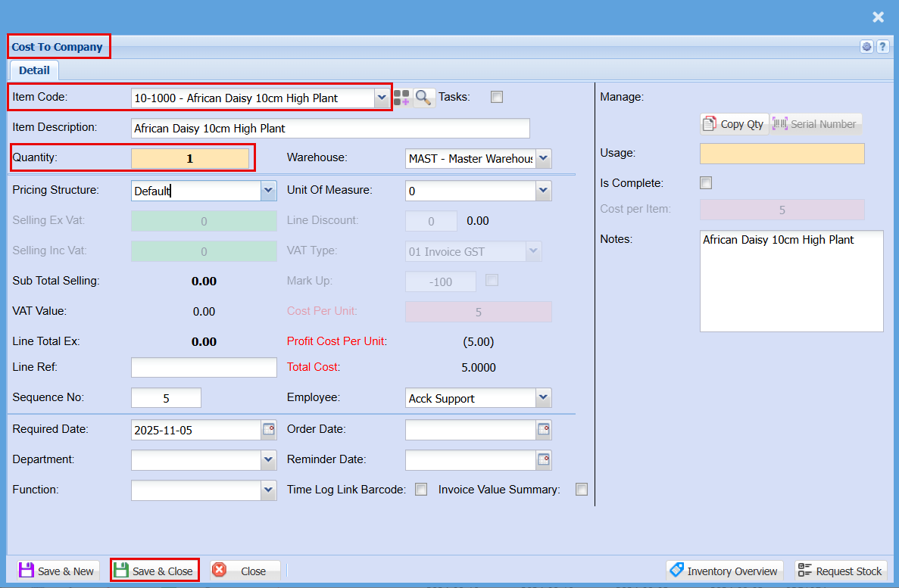Expand the Warehouse dropdown
This screenshot has width=899, height=588.
544,158
